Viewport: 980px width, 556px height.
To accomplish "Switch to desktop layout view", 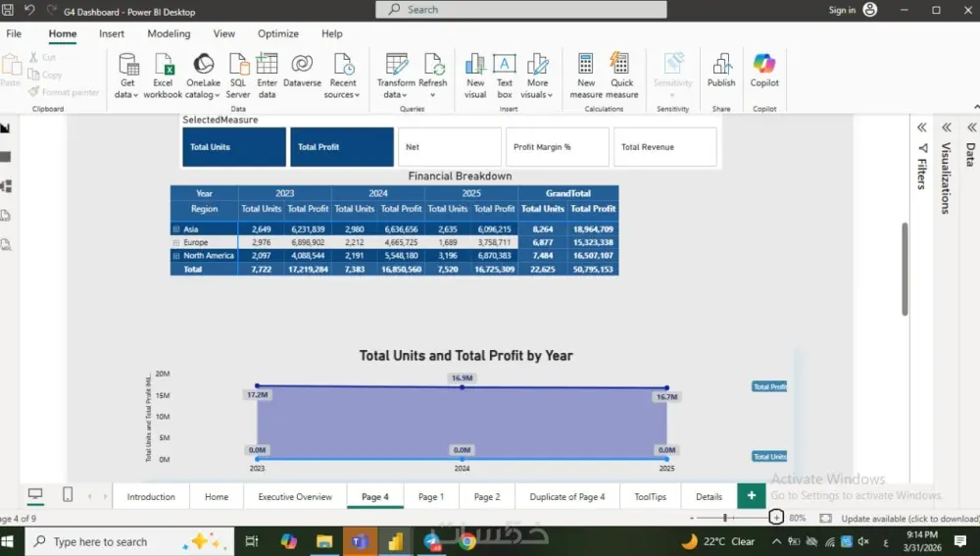I will [x=35, y=494].
